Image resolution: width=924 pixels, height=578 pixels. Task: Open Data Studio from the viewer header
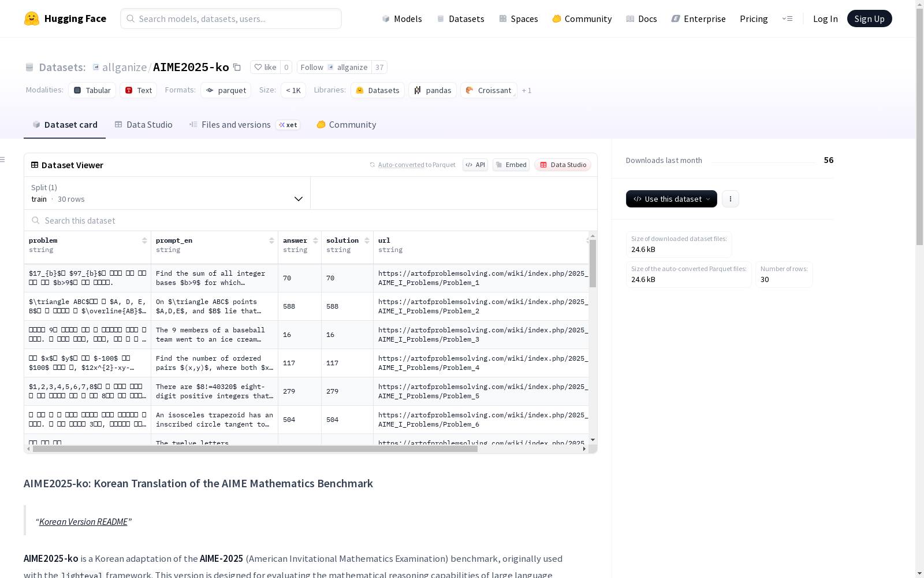563,165
